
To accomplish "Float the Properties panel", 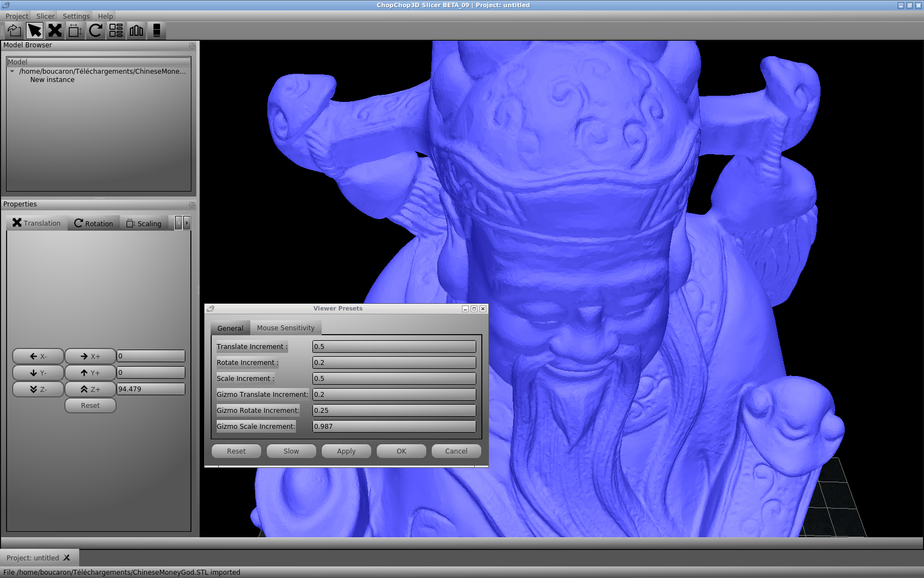I will click(x=192, y=205).
